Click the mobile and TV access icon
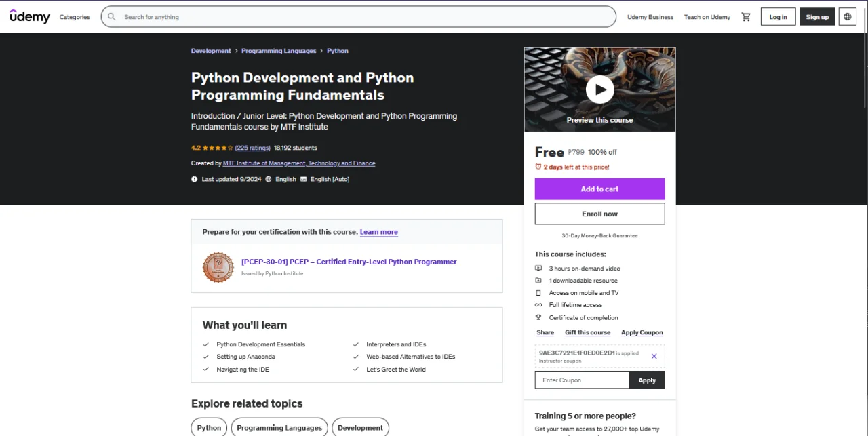Image resolution: width=868 pixels, height=436 pixels. 538,293
